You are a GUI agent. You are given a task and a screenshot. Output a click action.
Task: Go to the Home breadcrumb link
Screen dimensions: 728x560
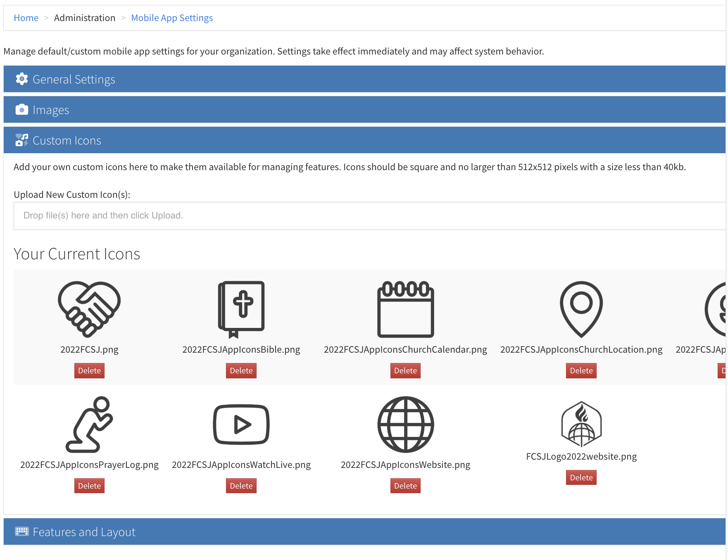(26, 18)
